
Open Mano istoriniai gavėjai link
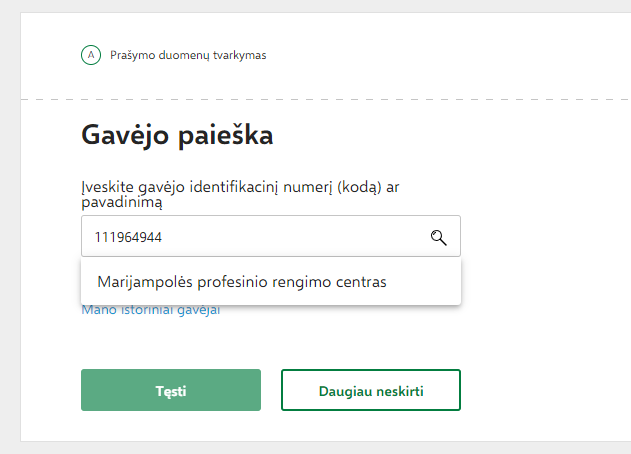tap(151, 310)
